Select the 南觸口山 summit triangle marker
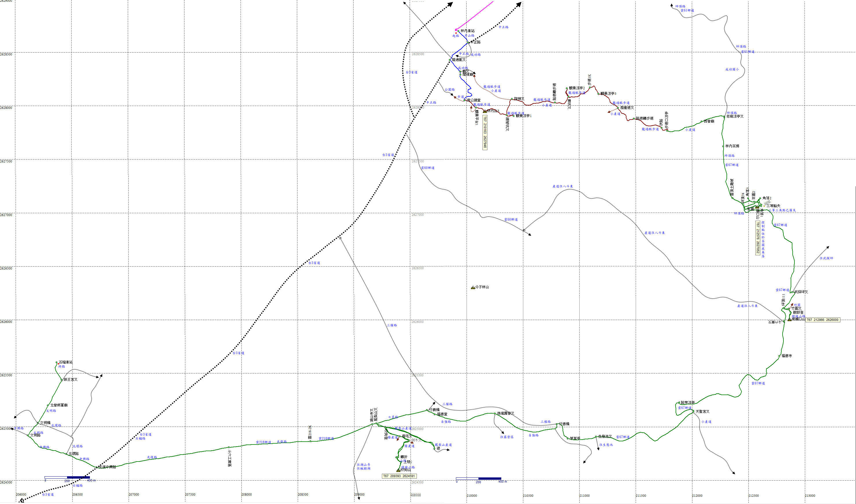Viewport: 856px width, 504px height. 790,319
